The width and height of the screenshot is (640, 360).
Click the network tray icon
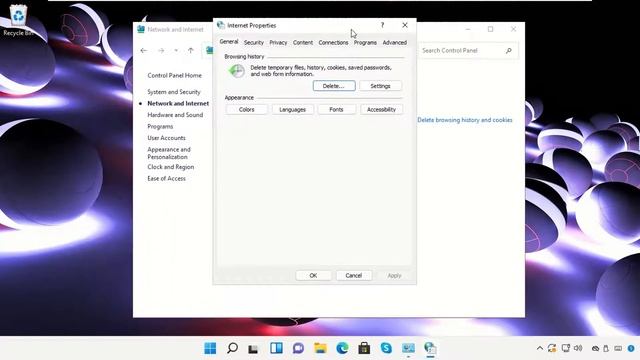point(565,348)
